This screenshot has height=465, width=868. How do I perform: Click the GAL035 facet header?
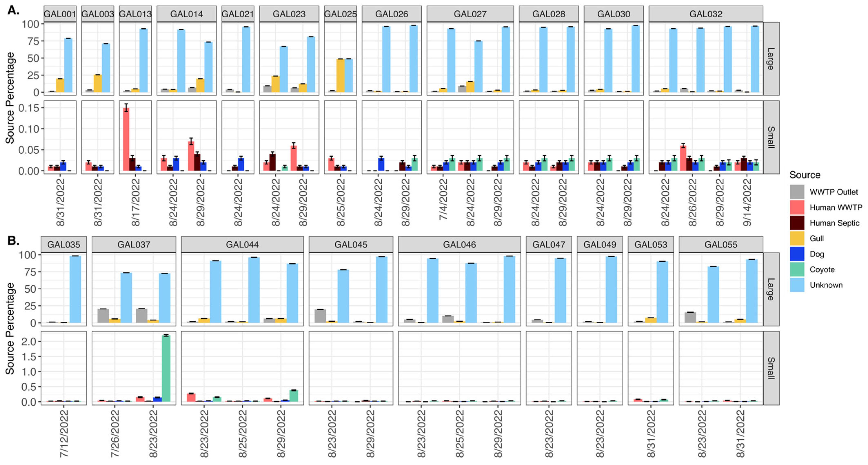[x=64, y=244]
